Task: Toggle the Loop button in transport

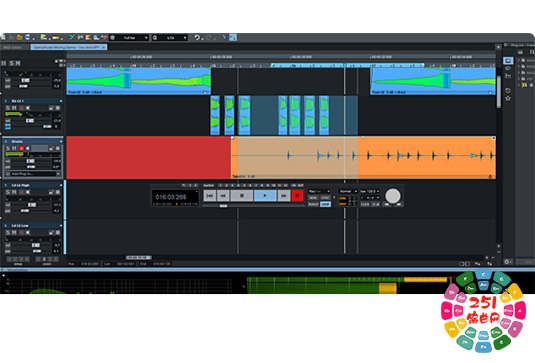Action: 326,204
